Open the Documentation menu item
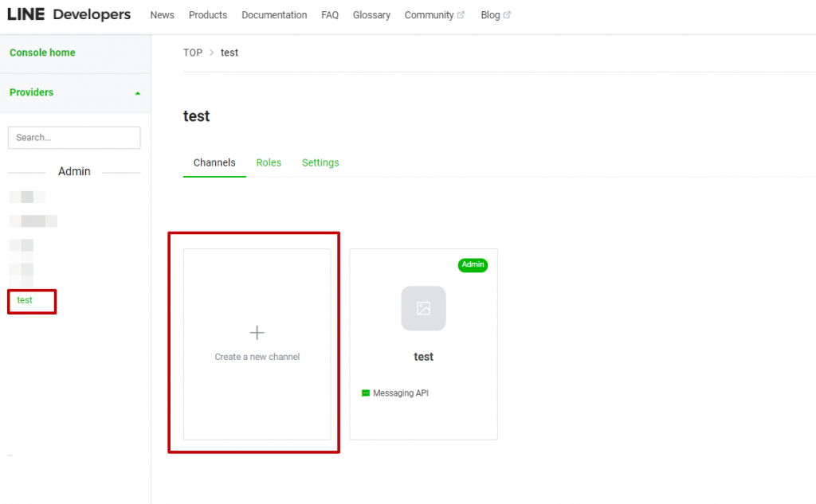 tap(274, 14)
